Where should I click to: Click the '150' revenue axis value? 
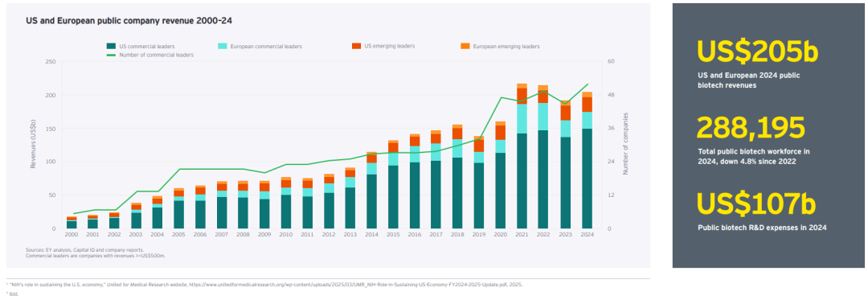click(x=51, y=129)
